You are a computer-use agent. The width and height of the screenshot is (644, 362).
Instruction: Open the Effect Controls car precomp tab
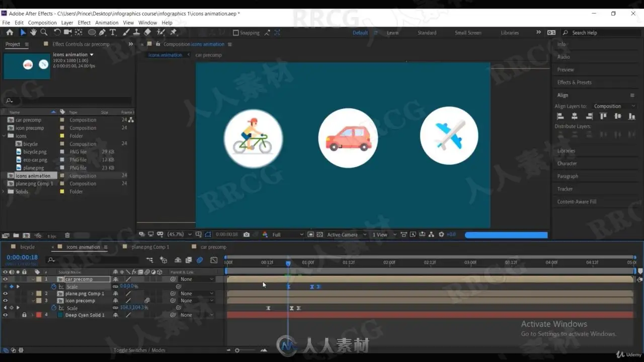click(80, 44)
